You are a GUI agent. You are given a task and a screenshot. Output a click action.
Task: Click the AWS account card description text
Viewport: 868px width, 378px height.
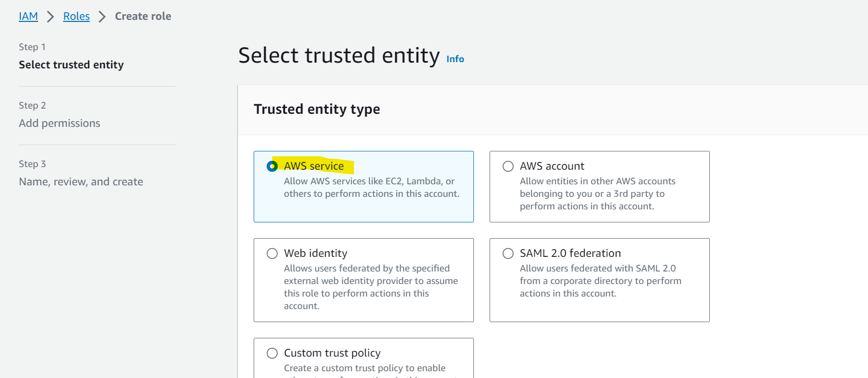[598, 194]
